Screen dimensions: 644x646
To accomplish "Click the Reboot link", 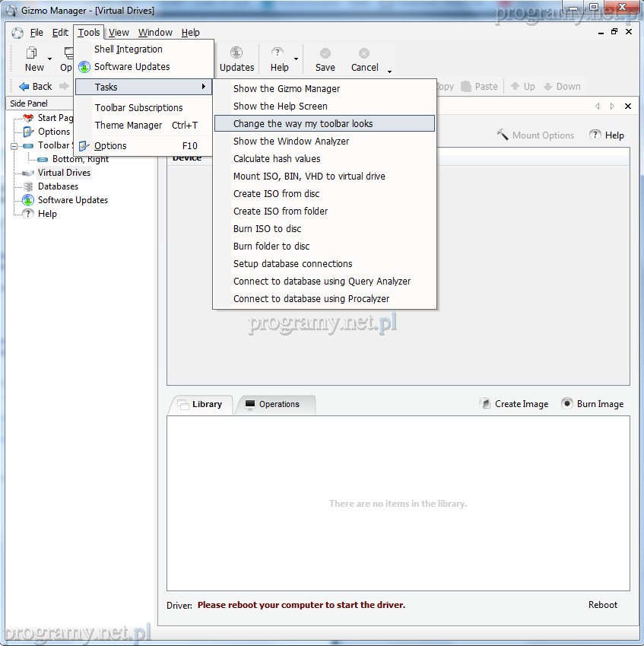I will [602, 605].
